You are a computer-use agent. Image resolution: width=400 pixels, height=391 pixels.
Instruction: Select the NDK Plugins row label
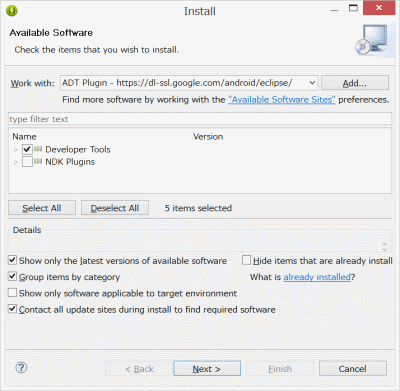(x=70, y=162)
